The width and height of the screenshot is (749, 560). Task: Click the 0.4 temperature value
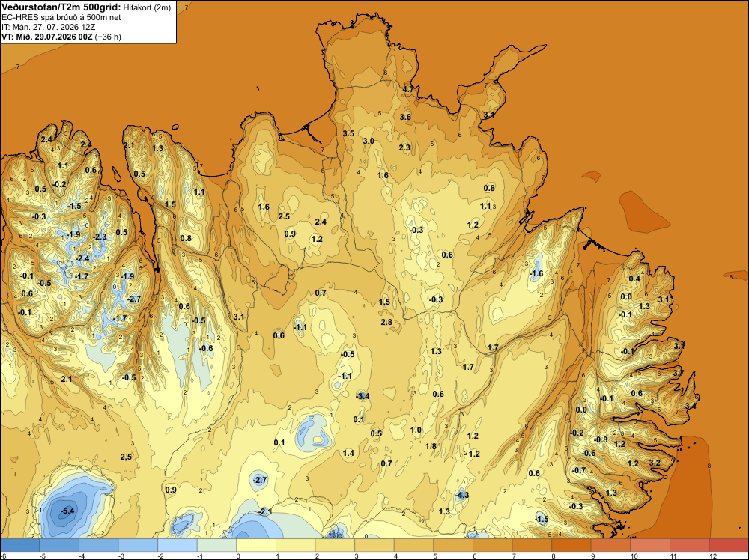[634, 279]
